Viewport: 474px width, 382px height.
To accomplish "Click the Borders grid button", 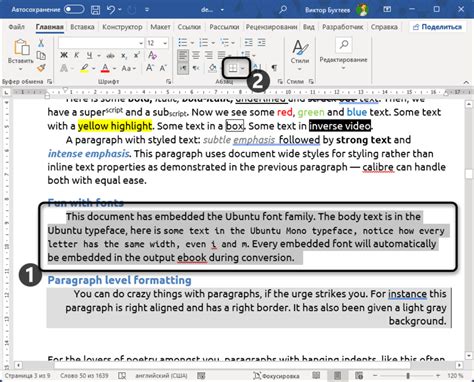I will [233, 68].
